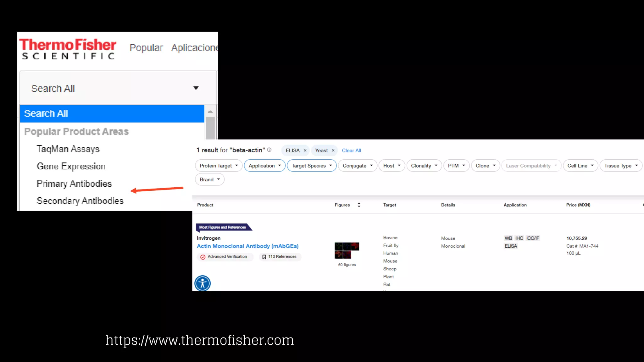Click Cat # MA1-744 text
This screenshot has width=644, height=362.
point(582,246)
